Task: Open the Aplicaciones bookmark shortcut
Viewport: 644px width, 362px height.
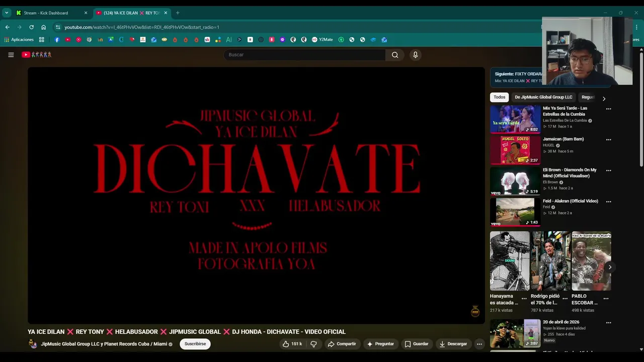Action: coord(19,40)
